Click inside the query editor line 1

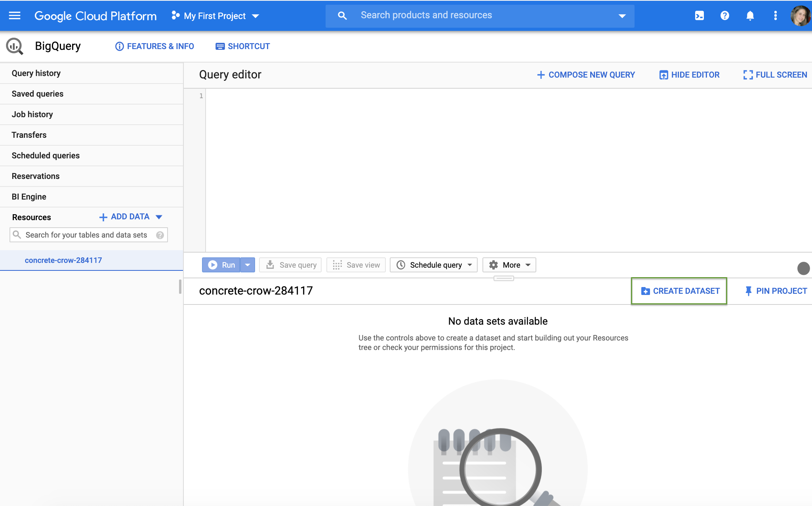pyautogui.click(x=509, y=96)
